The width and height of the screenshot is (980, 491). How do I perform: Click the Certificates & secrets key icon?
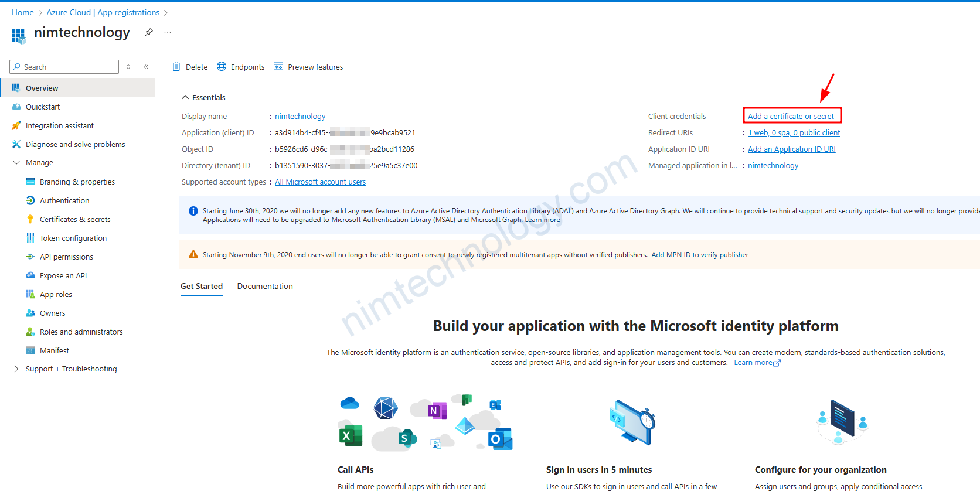coord(30,219)
